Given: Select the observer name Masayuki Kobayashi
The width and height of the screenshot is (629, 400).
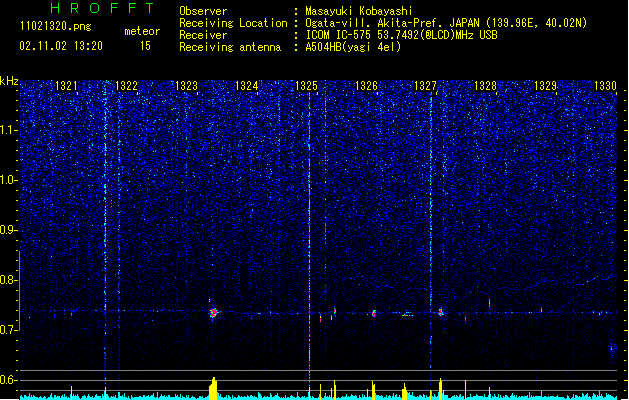Looking at the screenshot, I should pos(359,11).
